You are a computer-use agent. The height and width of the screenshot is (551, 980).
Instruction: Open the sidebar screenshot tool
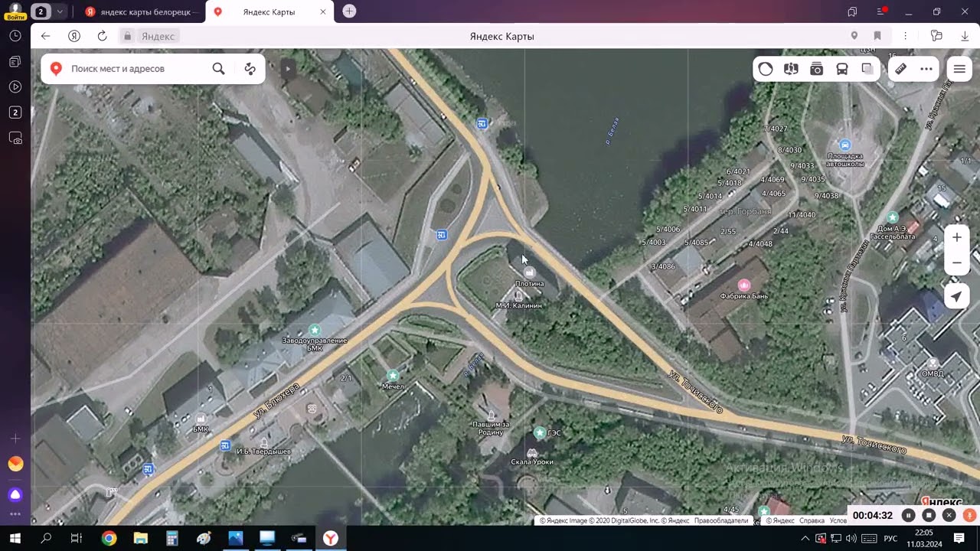point(15,139)
